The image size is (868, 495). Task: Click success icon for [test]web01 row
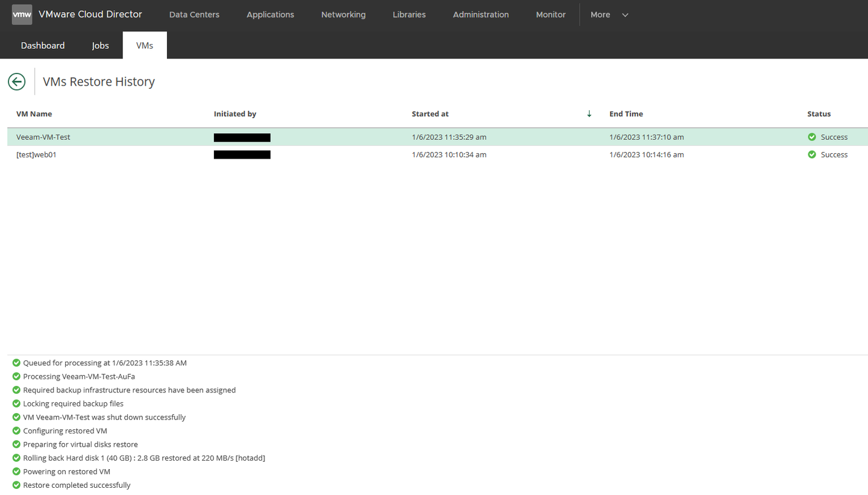coord(812,155)
